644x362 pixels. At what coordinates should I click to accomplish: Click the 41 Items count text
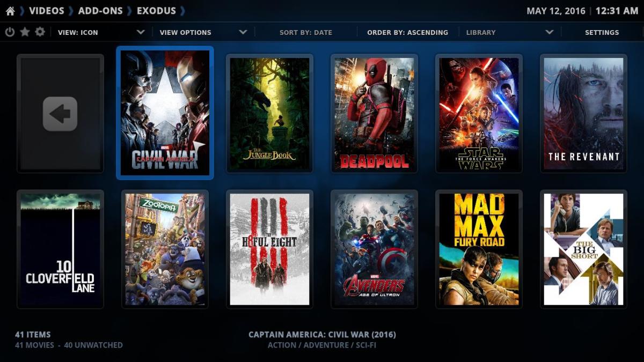coord(33,335)
